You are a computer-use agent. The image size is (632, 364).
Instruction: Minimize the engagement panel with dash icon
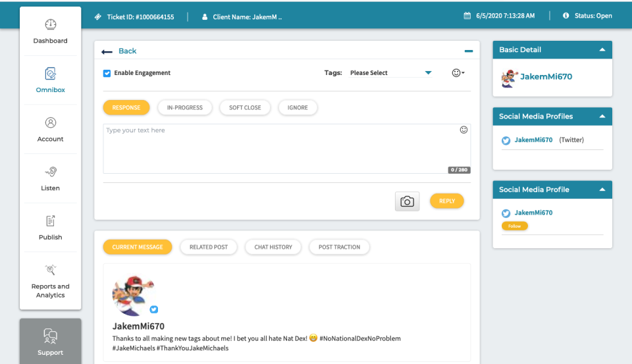coord(468,51)
